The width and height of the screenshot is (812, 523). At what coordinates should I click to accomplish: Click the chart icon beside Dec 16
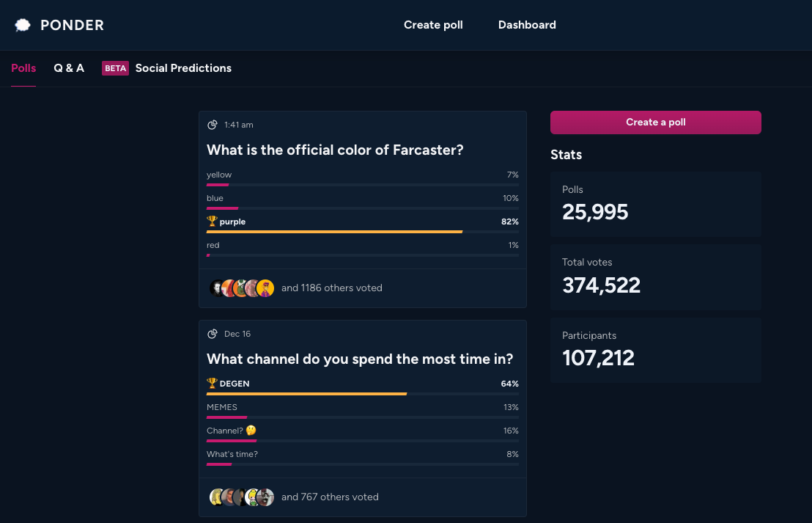(x=213, y=334)
